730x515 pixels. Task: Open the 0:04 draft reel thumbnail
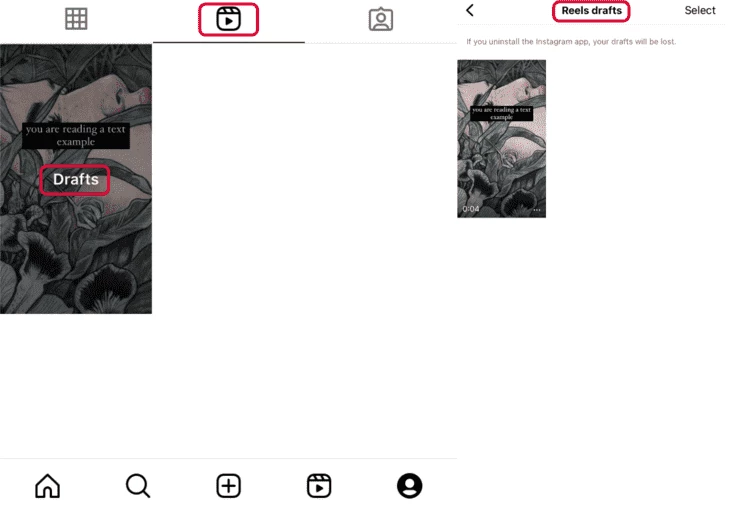501,138
